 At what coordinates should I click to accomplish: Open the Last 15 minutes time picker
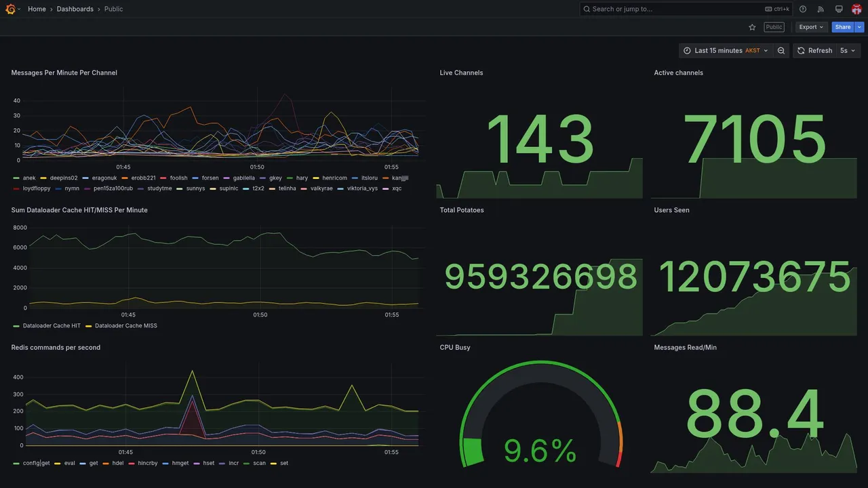[726, 50]
